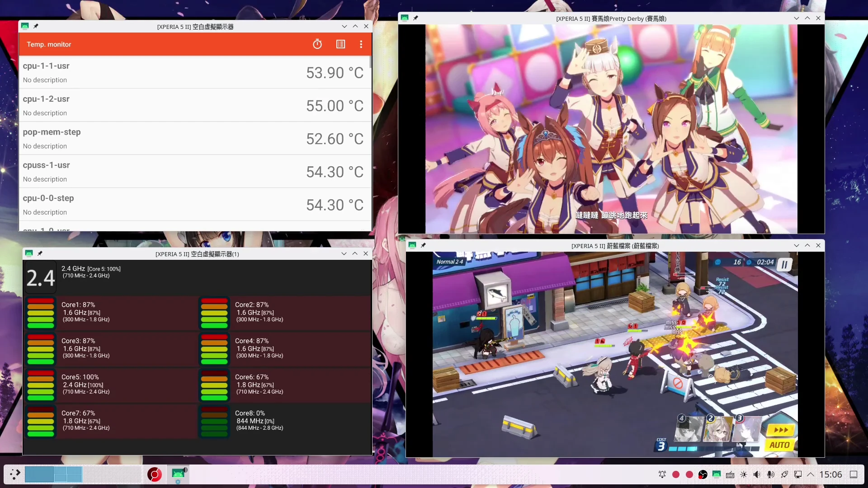The width and height of the screenshot is (868, 488).
Task: Click the timer icon in Temp. monitor
Action: [x=317, y=44]
